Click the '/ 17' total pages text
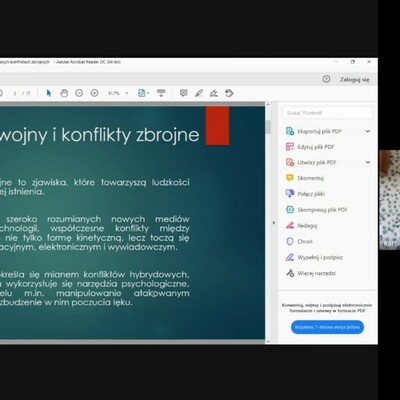 click(x=26, y=93)
